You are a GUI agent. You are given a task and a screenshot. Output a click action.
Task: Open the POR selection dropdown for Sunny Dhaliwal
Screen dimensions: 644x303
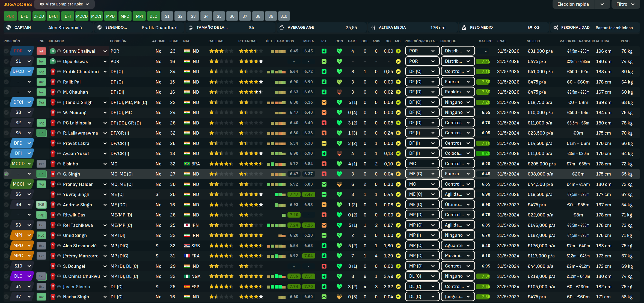point(22,51)
